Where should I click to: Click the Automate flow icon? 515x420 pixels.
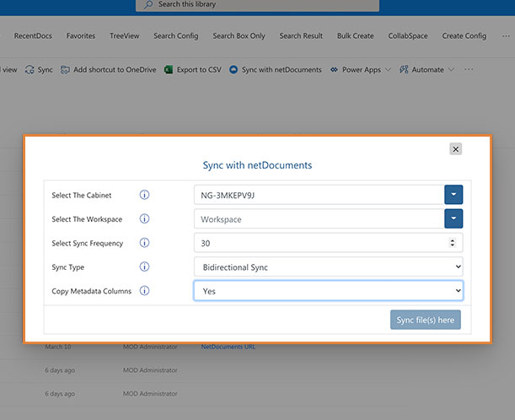[404, 70]
